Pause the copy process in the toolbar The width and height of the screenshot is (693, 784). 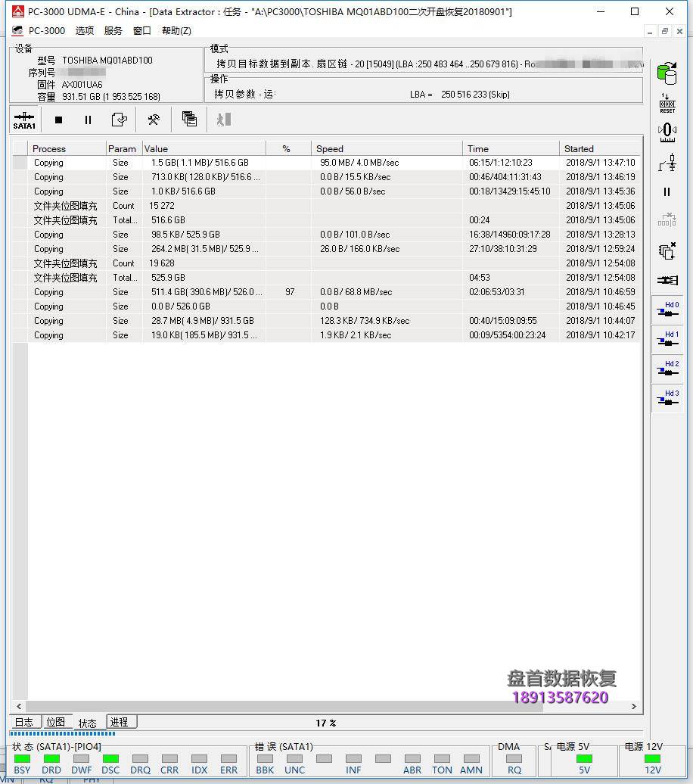[88, 120]
